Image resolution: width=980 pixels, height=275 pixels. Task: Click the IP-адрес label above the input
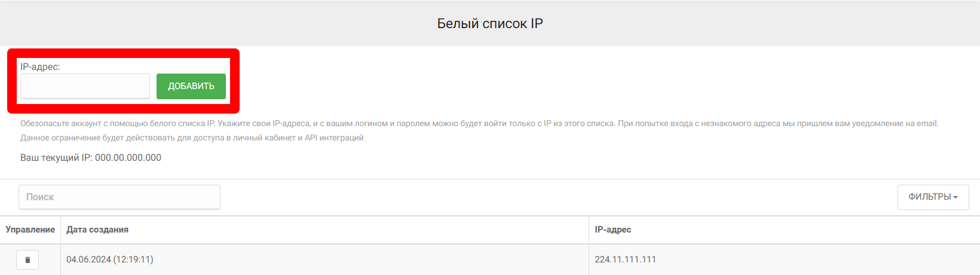pos(40,67)
